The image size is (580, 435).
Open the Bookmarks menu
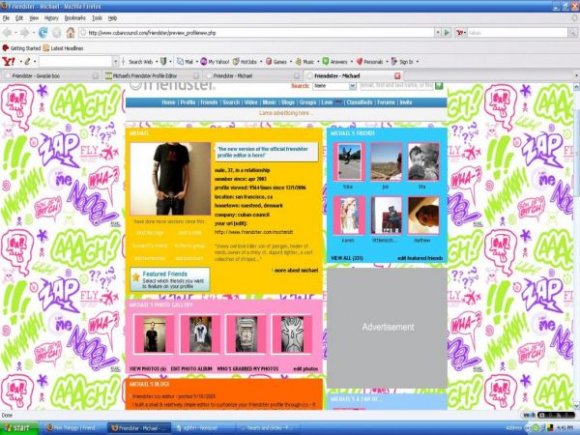pyautogui.click(x=75, y=18)
